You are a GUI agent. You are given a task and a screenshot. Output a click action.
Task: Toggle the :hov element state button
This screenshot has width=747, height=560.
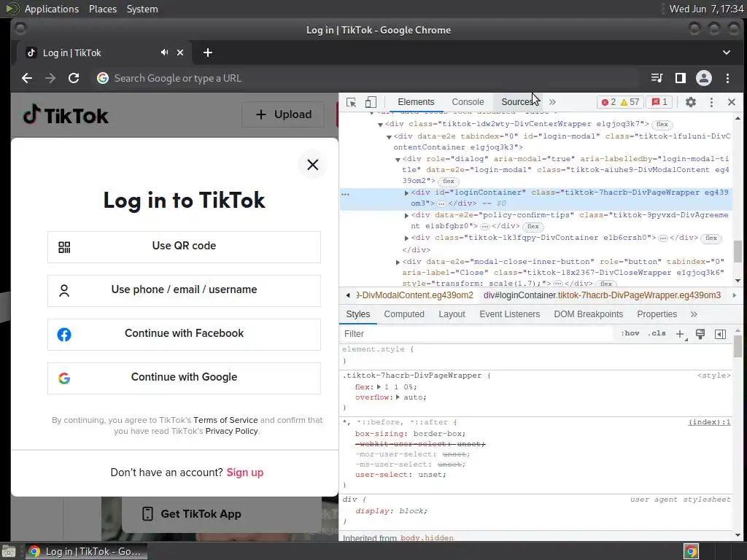click(x=630, y=333)
